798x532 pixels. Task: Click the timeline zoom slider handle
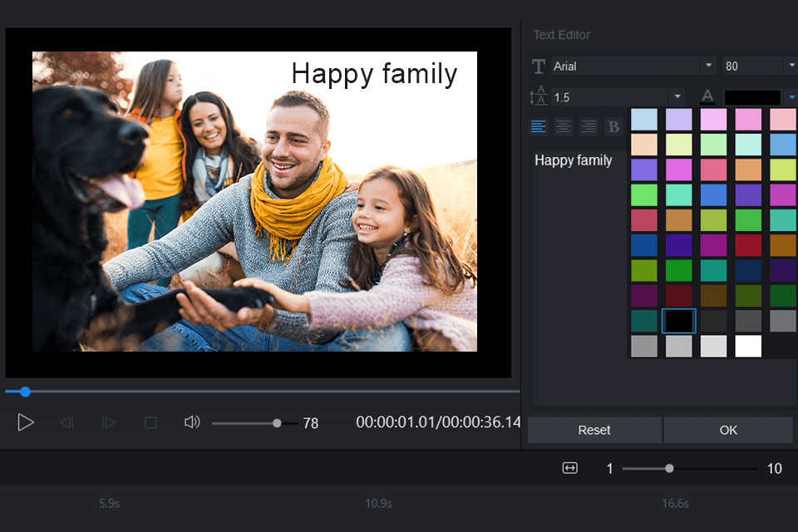coord(669,469)
